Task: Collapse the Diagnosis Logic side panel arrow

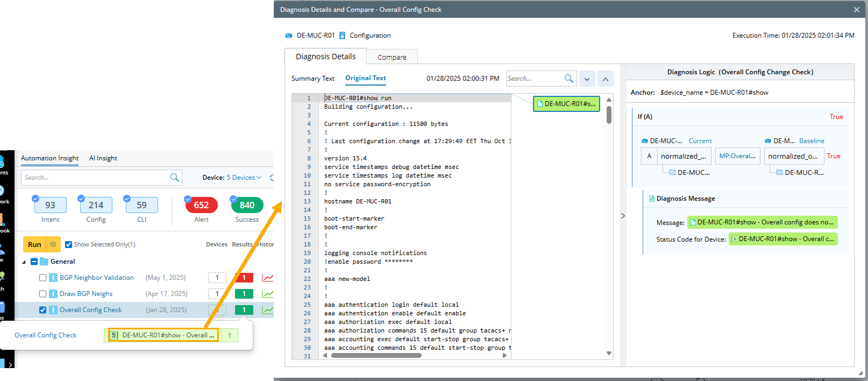Action: tap(623, 216)
